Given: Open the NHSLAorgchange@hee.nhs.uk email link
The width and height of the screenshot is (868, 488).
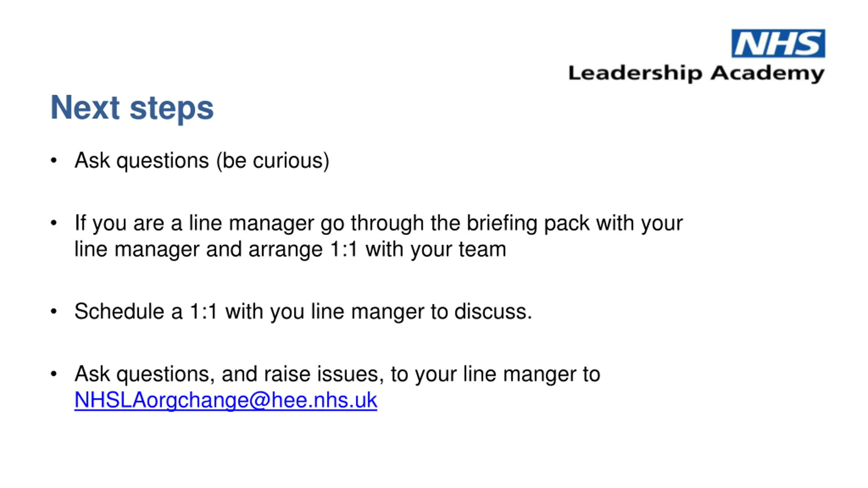Looking at the screenshot, I should tap(226, 400).
